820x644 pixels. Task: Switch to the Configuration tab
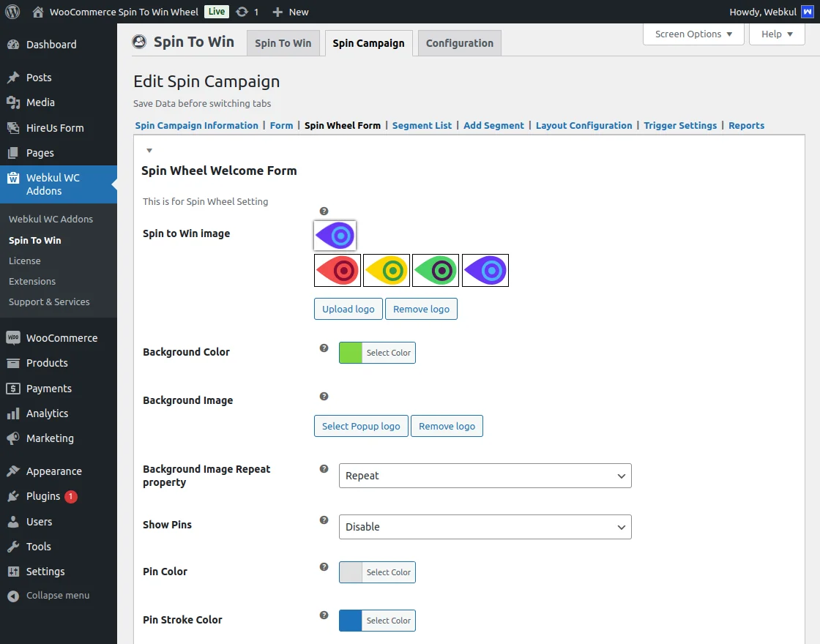click(x=460, y=43)
